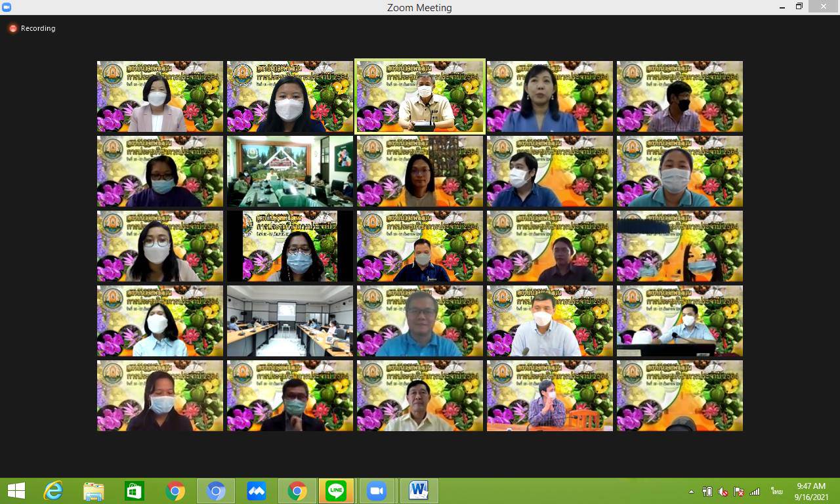The width and height of the screenshot is (840, 504).
Task: Click the Recording indicator
Action: tap(31, 28)
